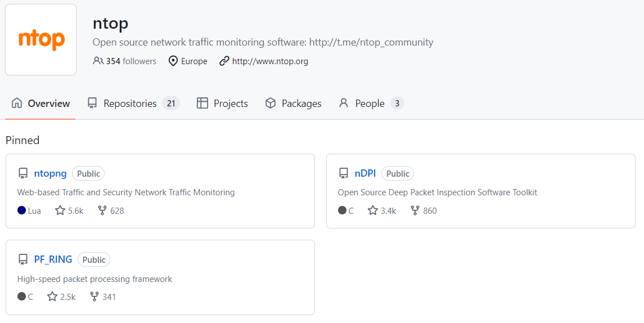This screenshot has height=323, width=644.
Task: Click the star icon for PF_RING
Action: pyautogui.click(x=52, y=297)
